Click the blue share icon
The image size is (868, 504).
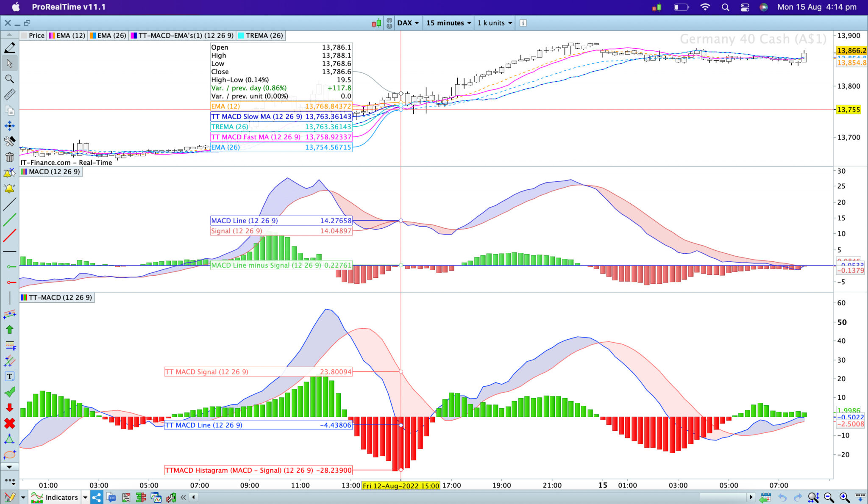(96, 497)
